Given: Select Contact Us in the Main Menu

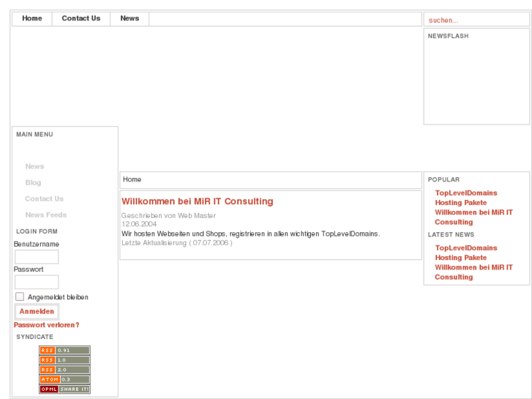Looking at the screenshot, I should tap(44, 198).
